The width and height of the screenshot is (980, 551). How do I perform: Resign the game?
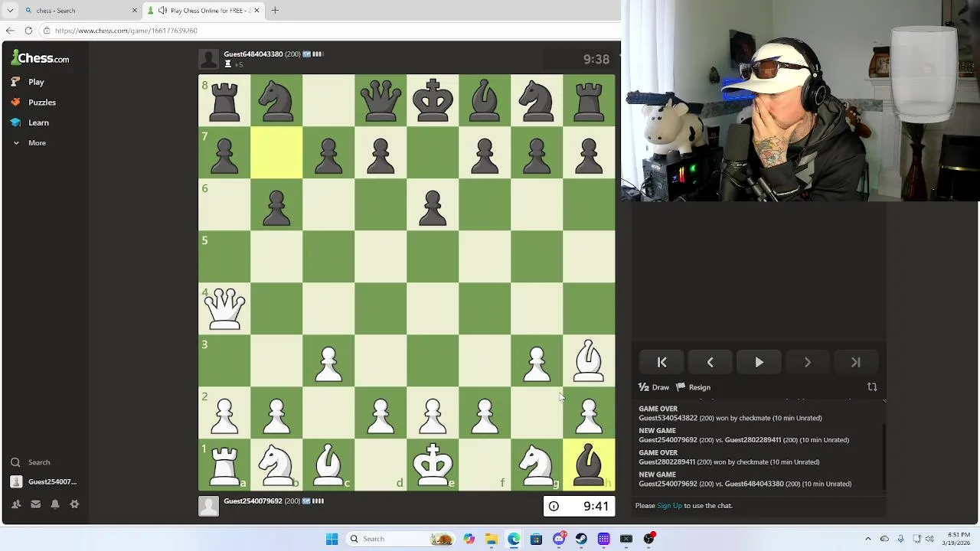tap(693, 387)
